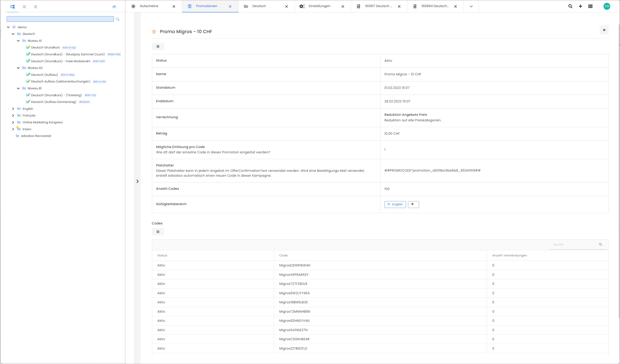Open Deutsch Grundkurs course in tree

(x=45, y=47)
